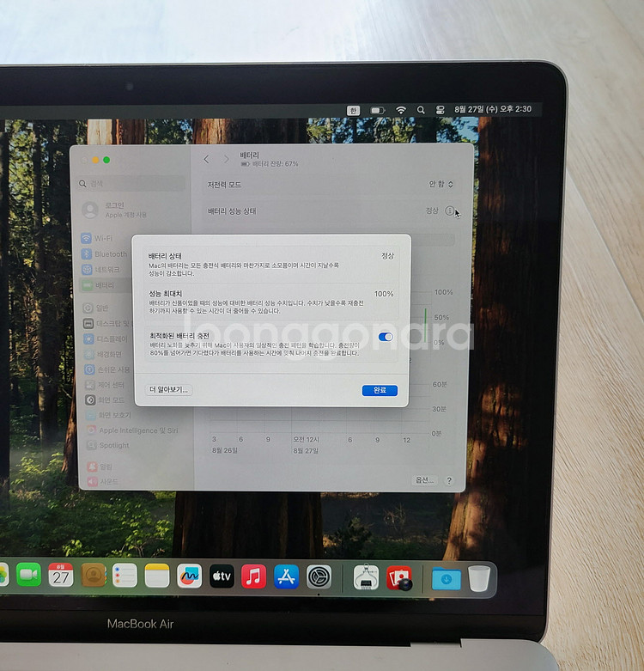The height and width of the screenshot is (671, 644).
Task: Open the 한 input source menu
Action: tap(353, 111)
